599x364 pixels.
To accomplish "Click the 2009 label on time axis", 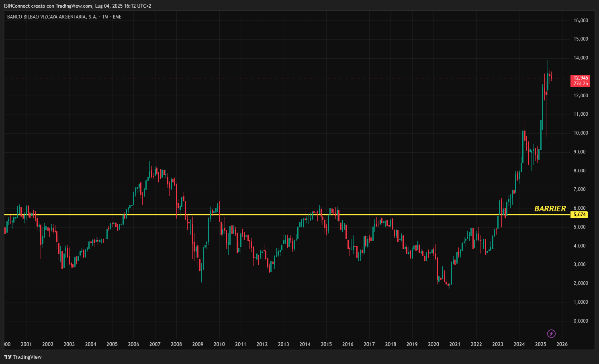I will tap(198, 344).
